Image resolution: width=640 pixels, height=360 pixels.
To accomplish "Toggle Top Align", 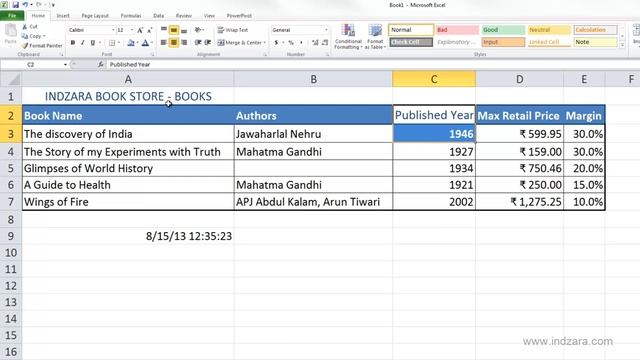I will coord(164,30).
